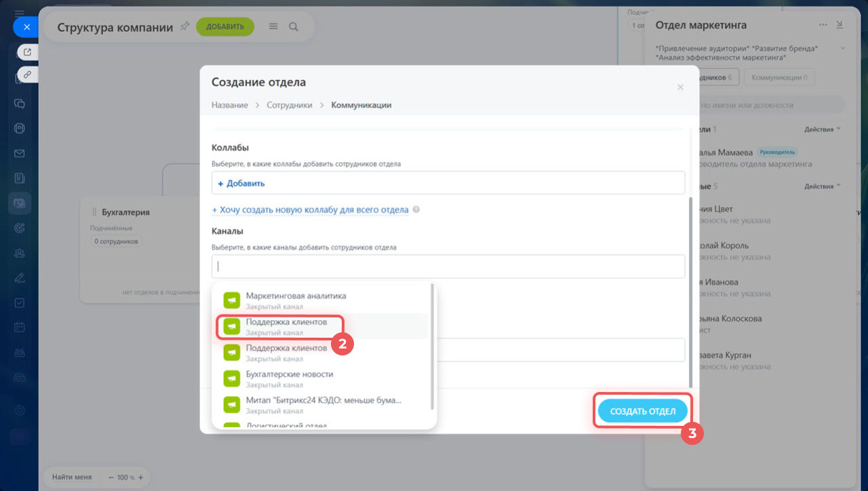
Task: Go to the Сотрудники step
Action: [x=290, y=105]
